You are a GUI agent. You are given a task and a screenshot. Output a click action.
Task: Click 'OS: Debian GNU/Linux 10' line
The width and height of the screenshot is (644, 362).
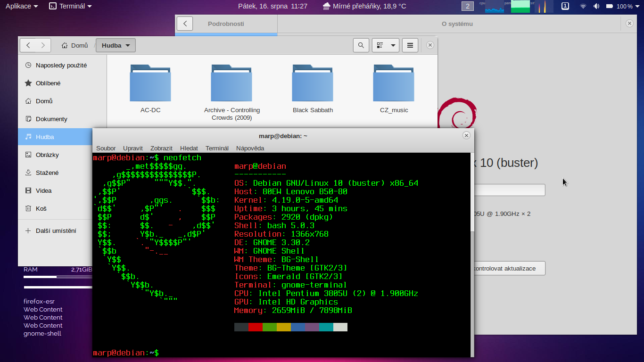(x=326, y=183)
